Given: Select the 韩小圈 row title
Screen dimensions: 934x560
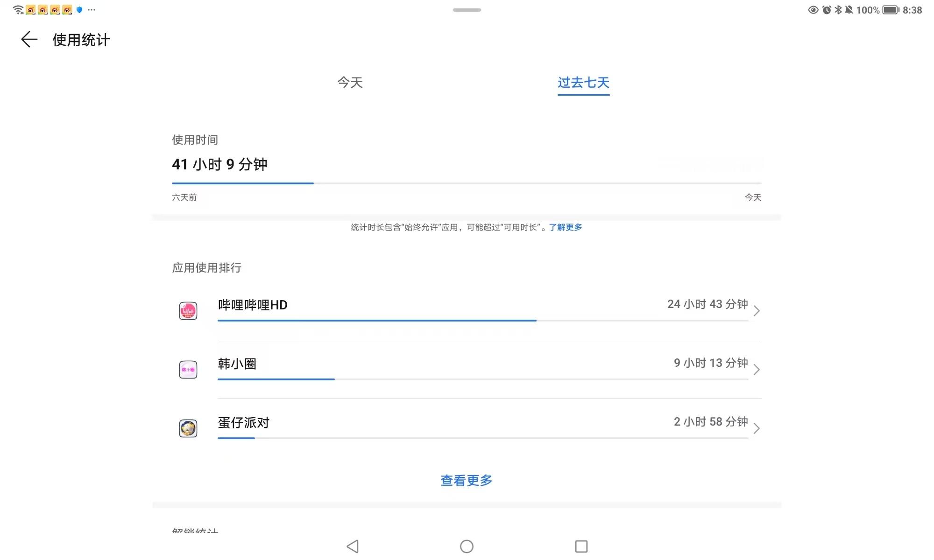Looking at the screenshot, I should 237,364.
